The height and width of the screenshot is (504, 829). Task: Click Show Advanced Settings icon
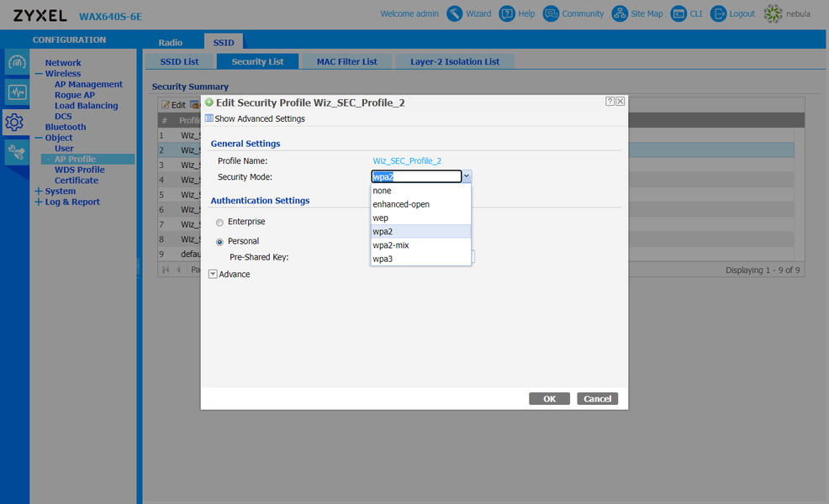209,118
